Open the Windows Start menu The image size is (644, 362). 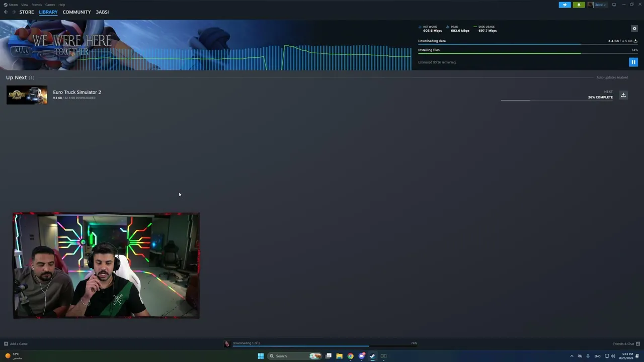(x=261, y=356)
